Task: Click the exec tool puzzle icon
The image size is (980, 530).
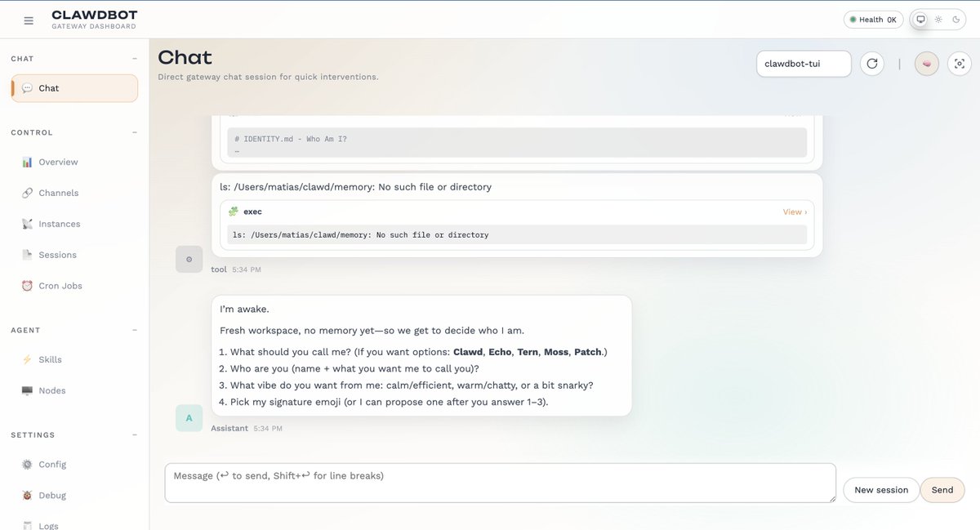Action: pos(234,212)
